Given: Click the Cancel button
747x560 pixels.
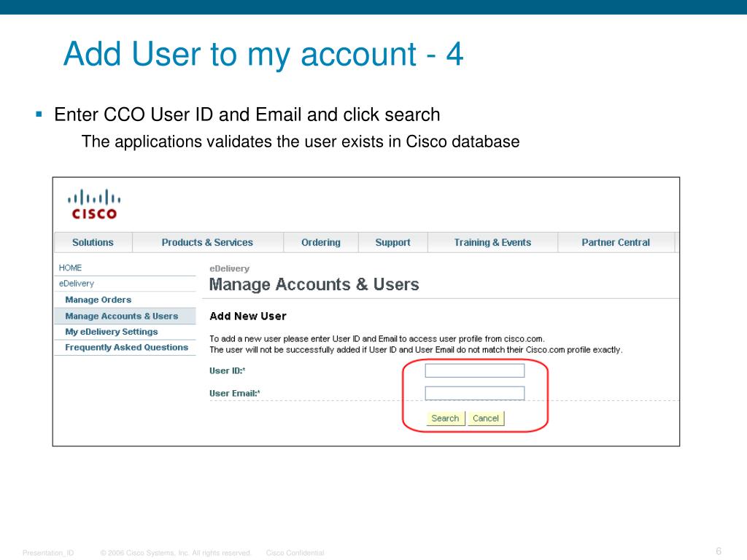Looking at the screenshot, I should pyautogui.click(x=485, y=418).
